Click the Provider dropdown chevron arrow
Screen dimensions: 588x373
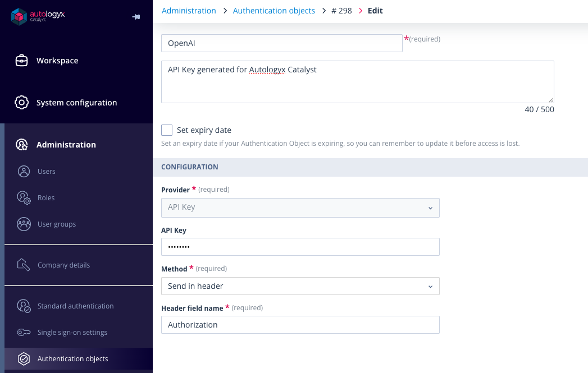pyautogui.click(x=430, y=208)
